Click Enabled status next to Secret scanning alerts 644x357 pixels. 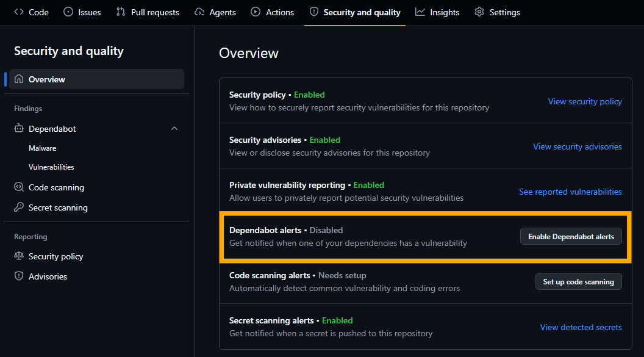tap(337, 321)
